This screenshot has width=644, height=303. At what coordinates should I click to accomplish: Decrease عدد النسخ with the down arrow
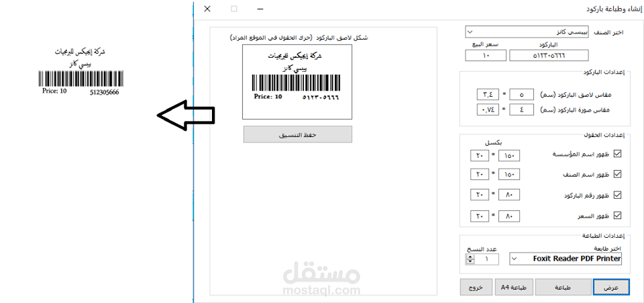point(471,262)
